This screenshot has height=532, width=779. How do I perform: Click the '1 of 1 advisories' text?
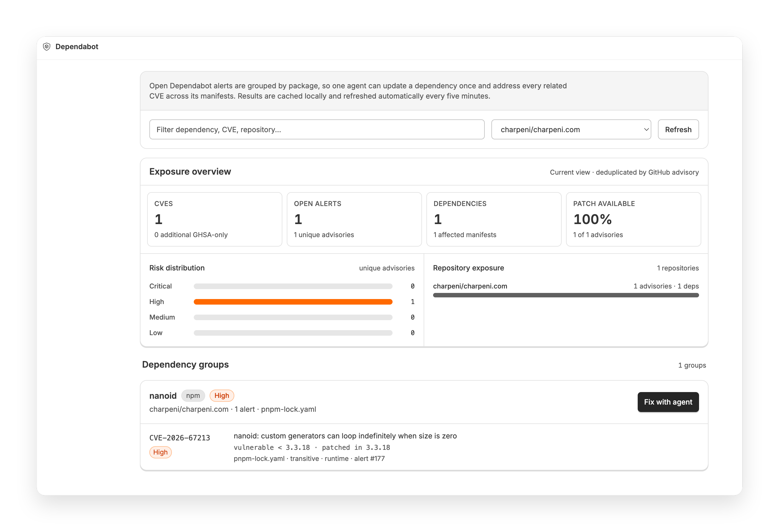(598, 235)
